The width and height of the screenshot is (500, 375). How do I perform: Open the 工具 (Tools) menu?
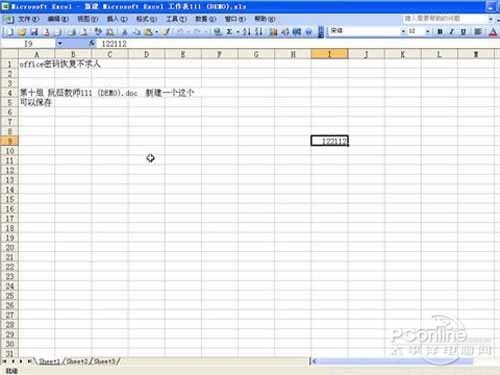pyautogui.click(x=176, y=19)
